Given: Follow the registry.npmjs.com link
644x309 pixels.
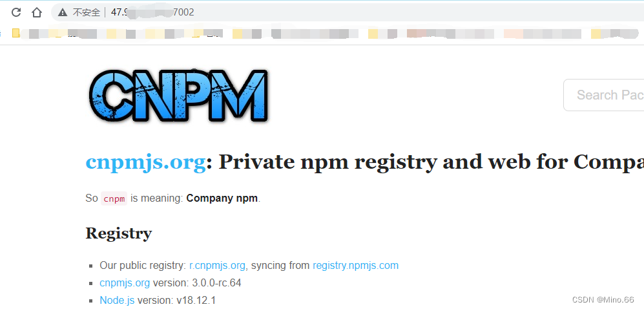Looking at the screenshot, I should 356,266.
